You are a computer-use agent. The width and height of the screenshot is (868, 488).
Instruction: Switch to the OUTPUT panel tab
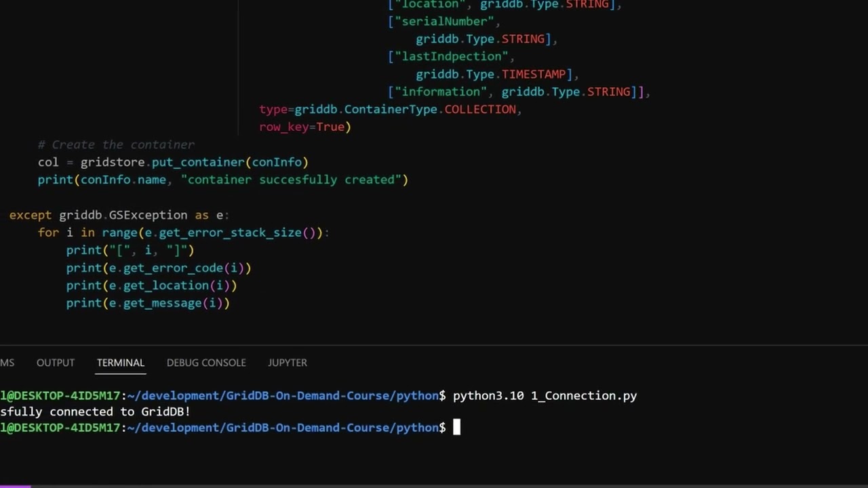coord(56,363)
